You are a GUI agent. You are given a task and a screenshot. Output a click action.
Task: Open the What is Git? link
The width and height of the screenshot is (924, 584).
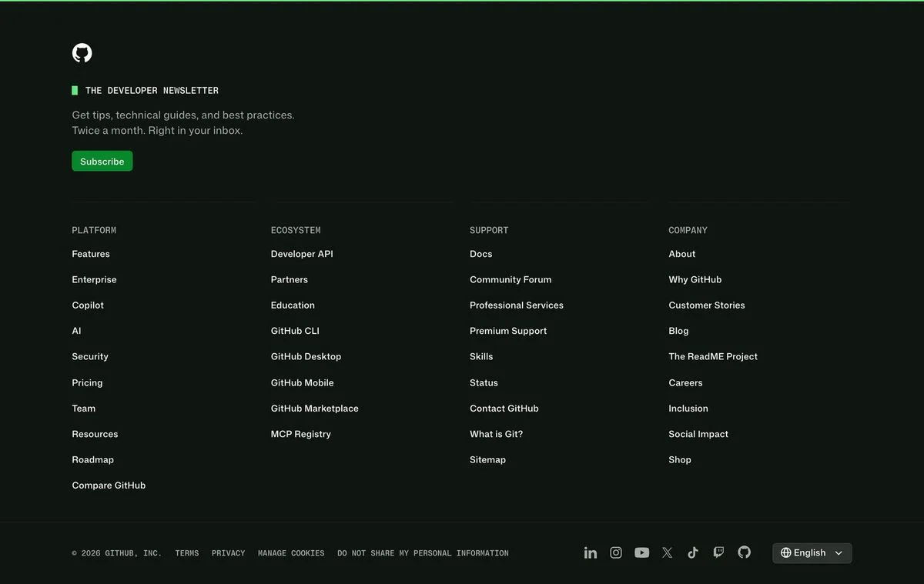tap(497, 434)
